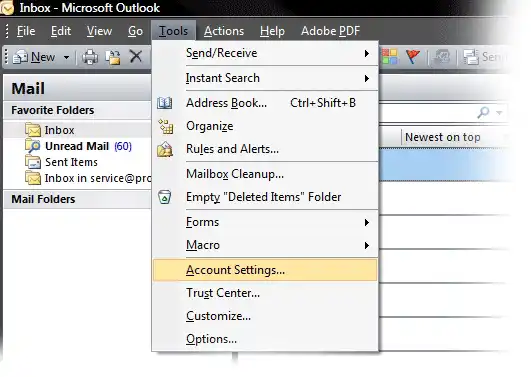Click Empty "Deleted Items" Folder entry
Viewport: 531px width, 377px height.
pos(265,197)
